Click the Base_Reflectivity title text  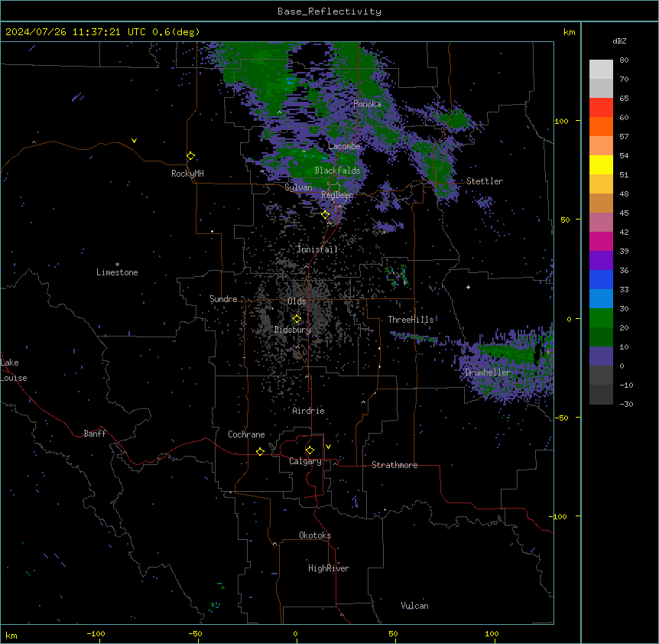329,11
